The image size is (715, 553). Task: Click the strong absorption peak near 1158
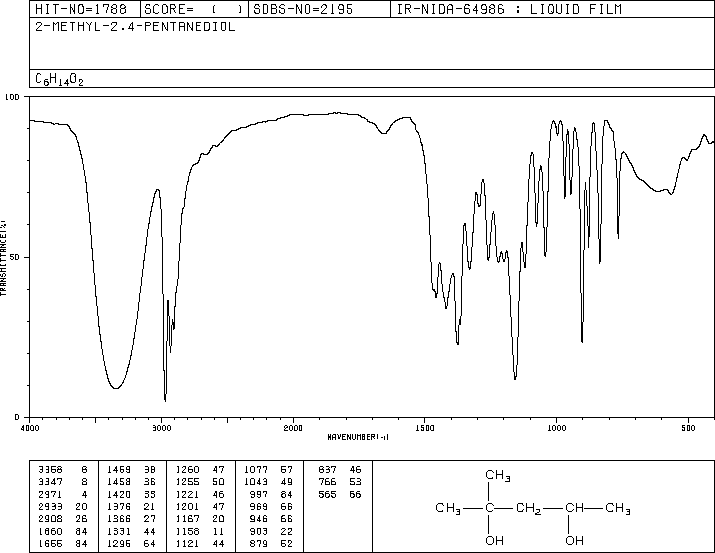515,378
